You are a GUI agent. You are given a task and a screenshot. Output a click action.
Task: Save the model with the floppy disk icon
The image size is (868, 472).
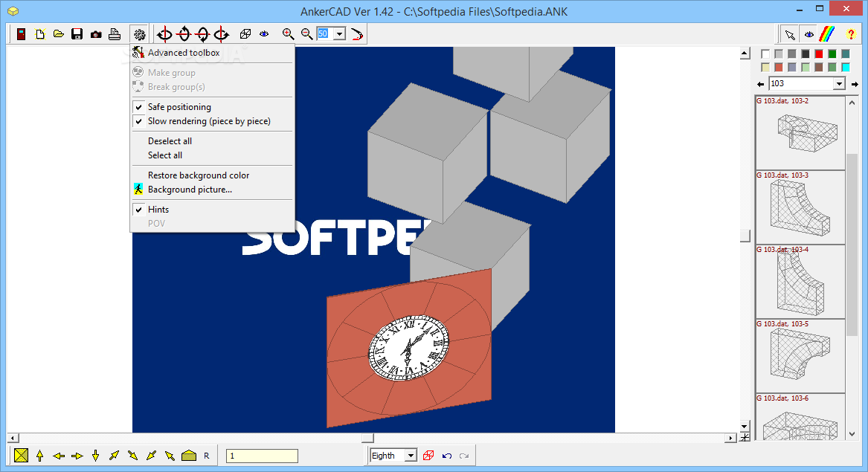[x=77, y=34]
